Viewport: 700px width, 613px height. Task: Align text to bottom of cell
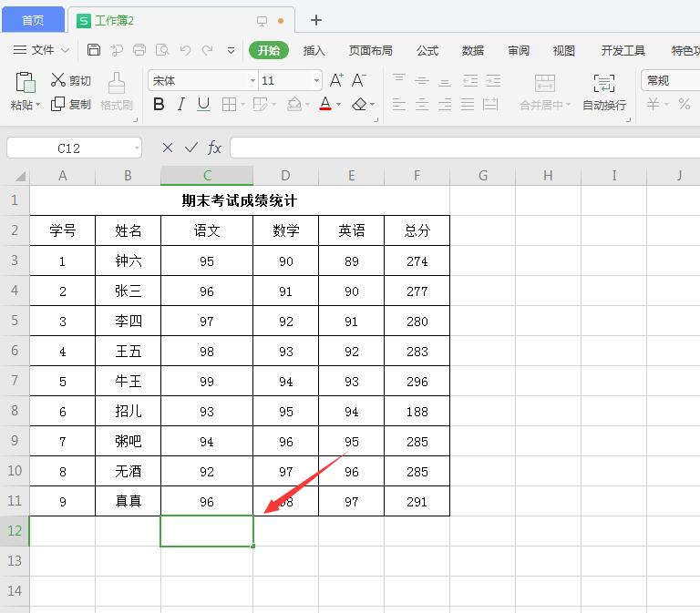(x=444, y=81)
